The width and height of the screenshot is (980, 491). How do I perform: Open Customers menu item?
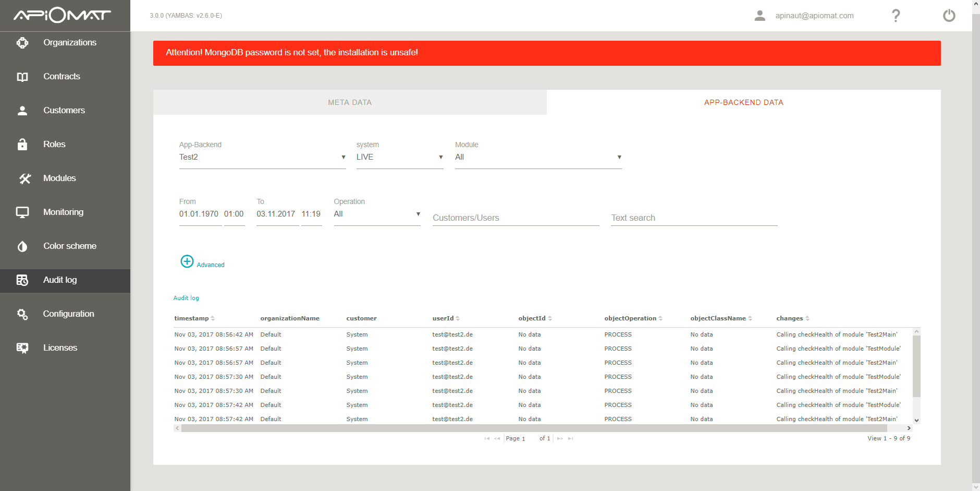pyautogui.click(x=64, y=111)
